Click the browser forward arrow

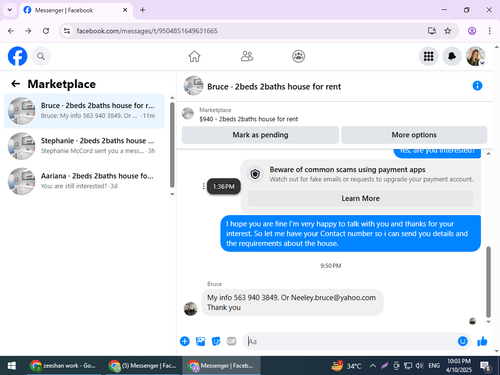(28, 31)
